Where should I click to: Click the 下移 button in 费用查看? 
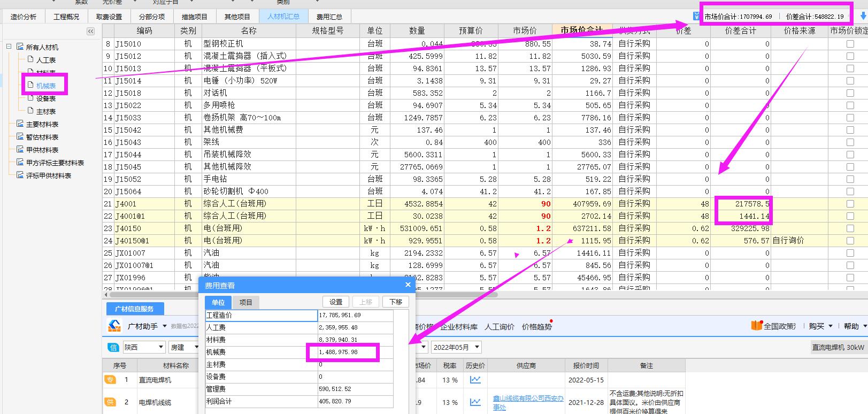[396, 302]
